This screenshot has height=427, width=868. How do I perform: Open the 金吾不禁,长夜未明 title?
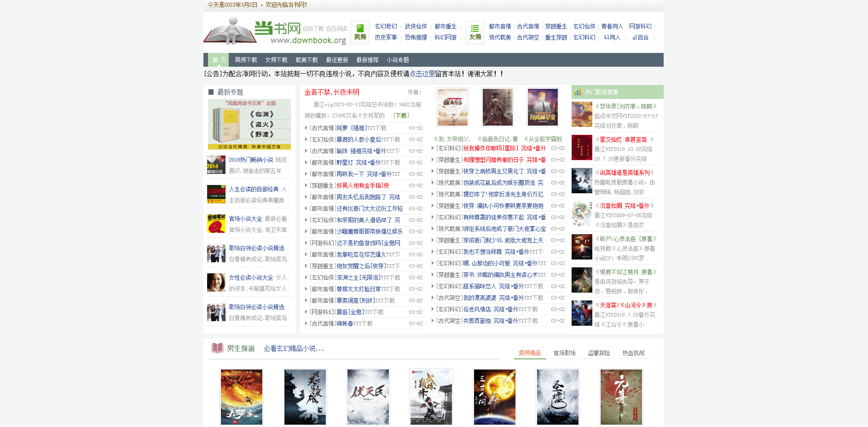(332, 92)
